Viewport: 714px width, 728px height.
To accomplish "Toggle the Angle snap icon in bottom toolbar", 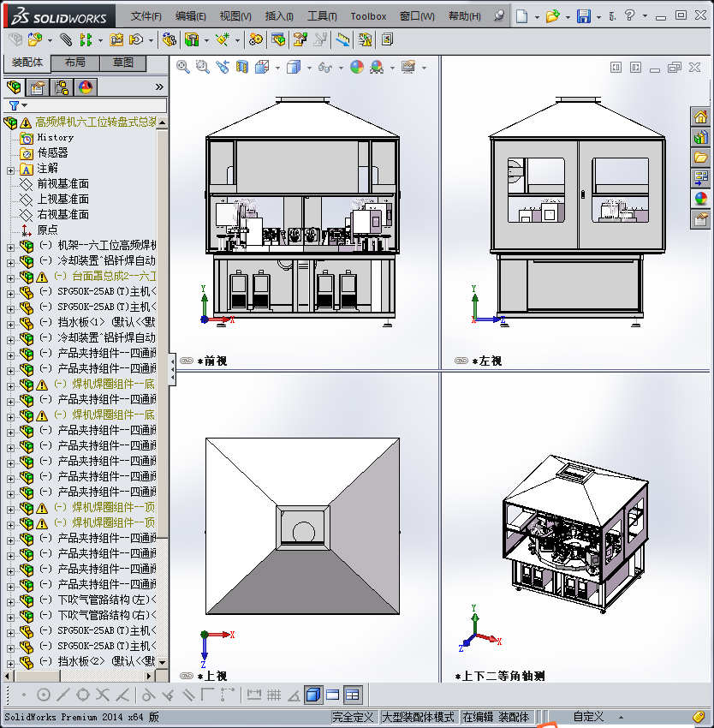I will pos(294,695).
